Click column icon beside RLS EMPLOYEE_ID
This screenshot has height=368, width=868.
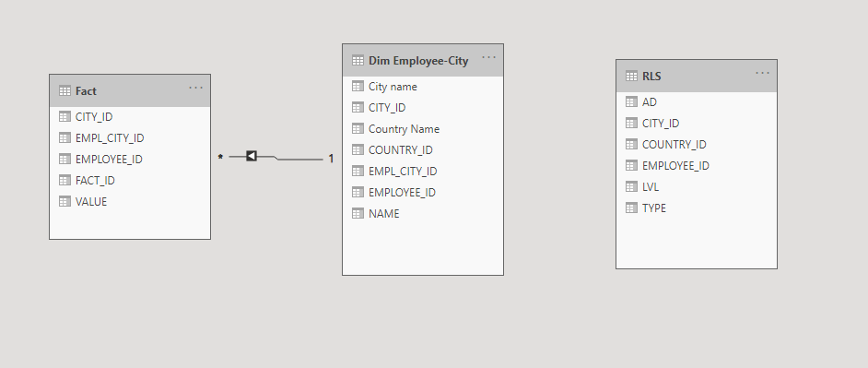(x=631, y=165)
